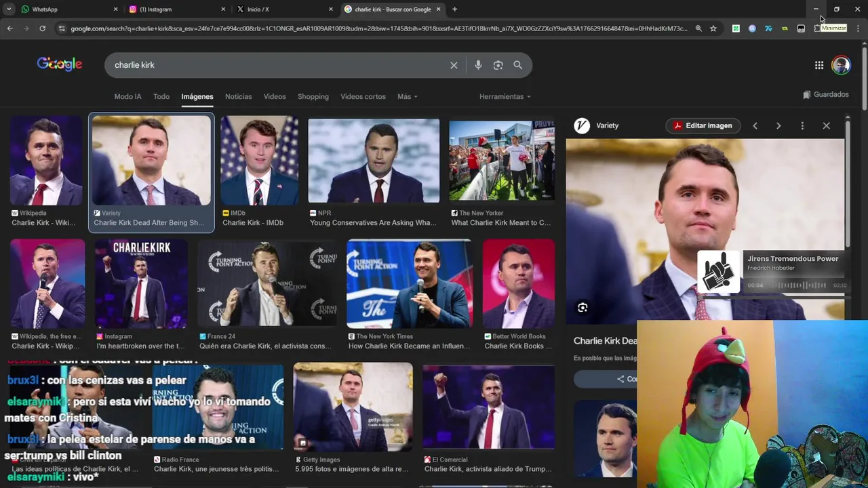Open the France 24 result thumbnail
Screen dimensions: 868x488
[267, 284]
